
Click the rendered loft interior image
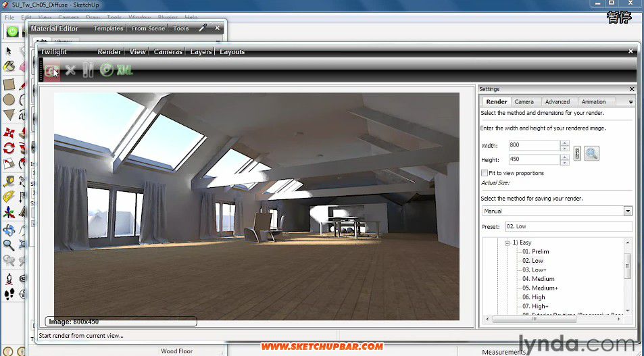pos(257,206)
